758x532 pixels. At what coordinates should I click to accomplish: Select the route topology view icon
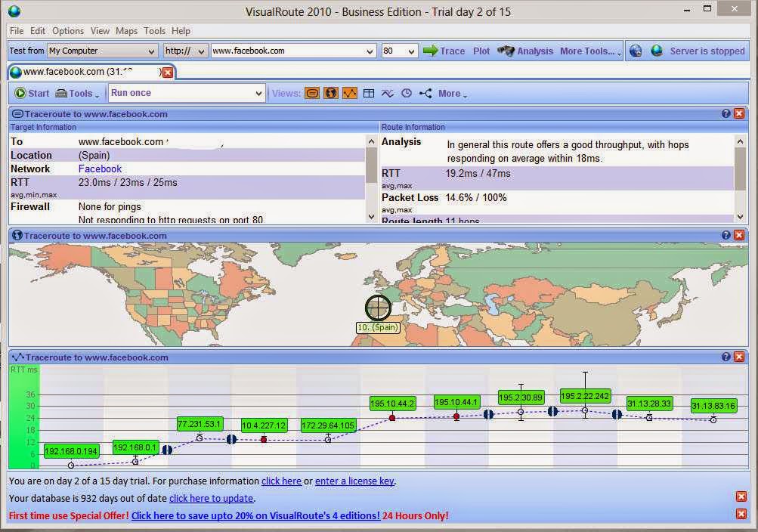(x=425, y=94)
